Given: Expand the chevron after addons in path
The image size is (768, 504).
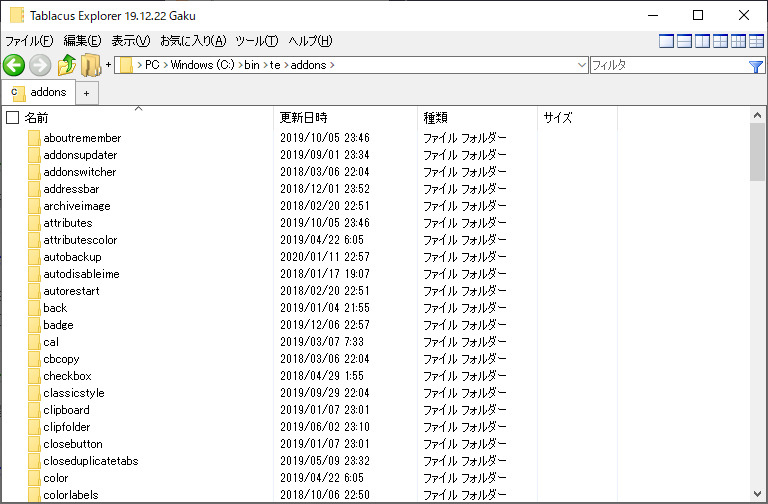Looking at the screenshot, I should (x=332, y=65).
